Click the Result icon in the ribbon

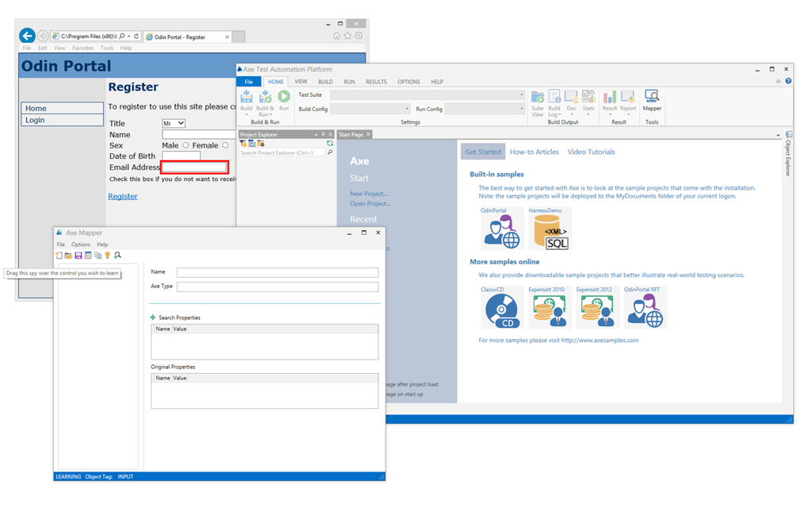(x=611, y=97)
